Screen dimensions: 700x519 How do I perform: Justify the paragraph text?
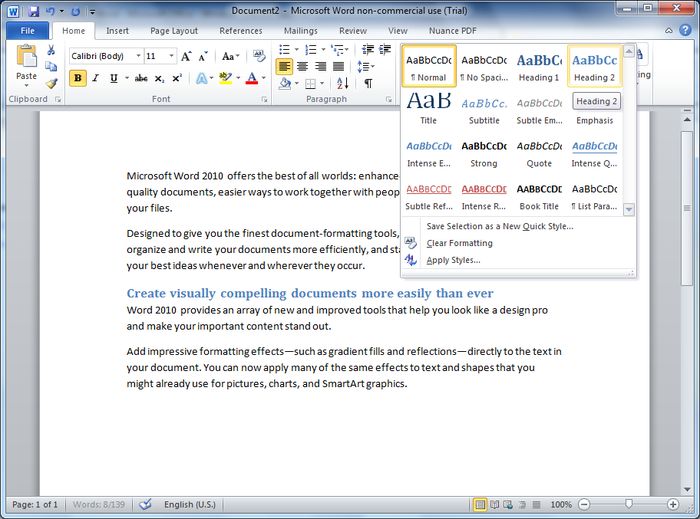(338, 66)
